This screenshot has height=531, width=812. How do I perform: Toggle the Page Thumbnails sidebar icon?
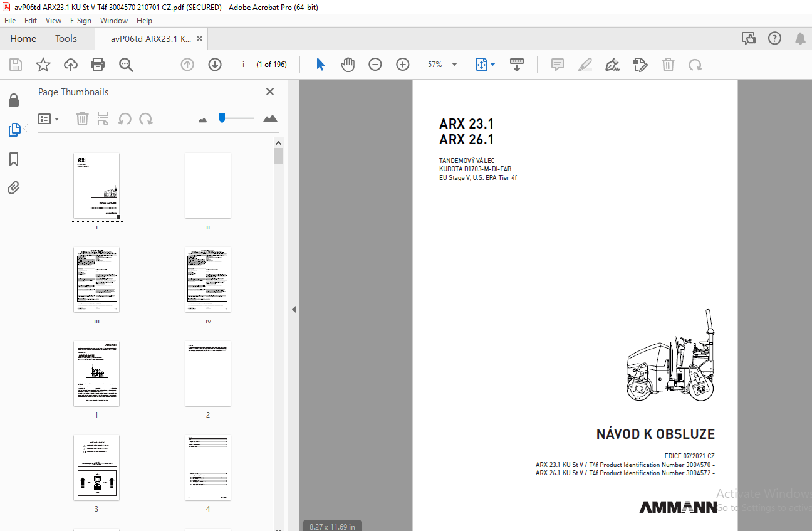pos(14,130)
